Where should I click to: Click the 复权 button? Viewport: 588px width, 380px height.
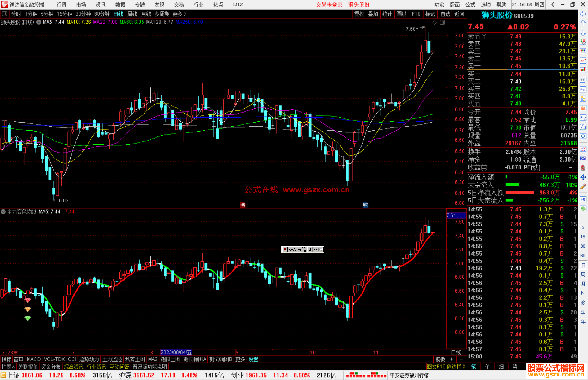pos(359,14)
